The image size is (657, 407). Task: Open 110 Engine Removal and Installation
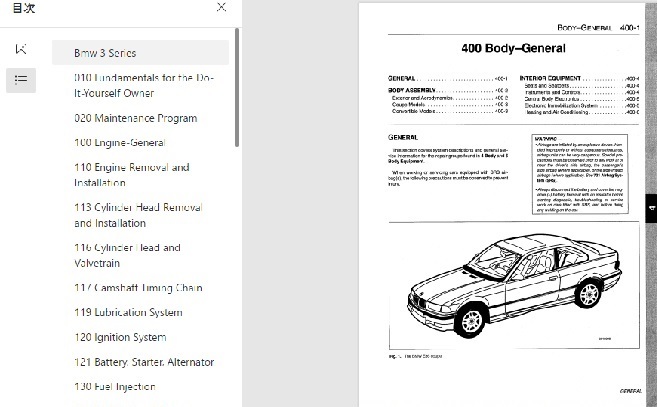132,175
